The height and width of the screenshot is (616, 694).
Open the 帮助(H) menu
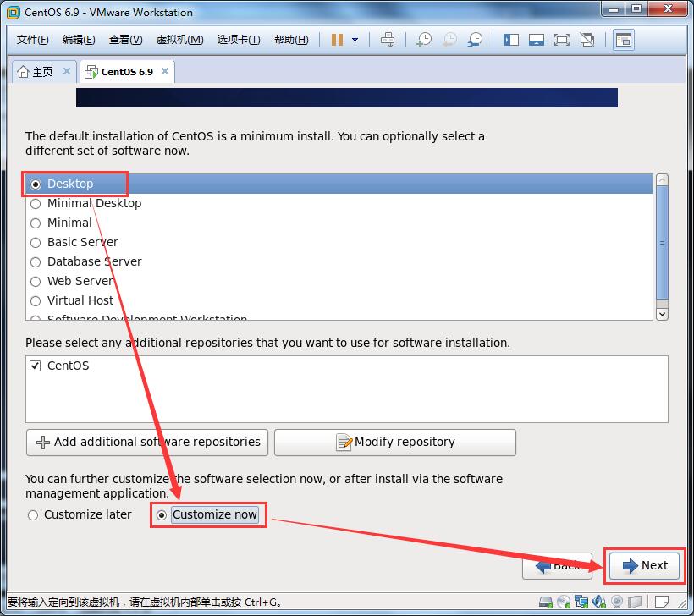point(291,40)
